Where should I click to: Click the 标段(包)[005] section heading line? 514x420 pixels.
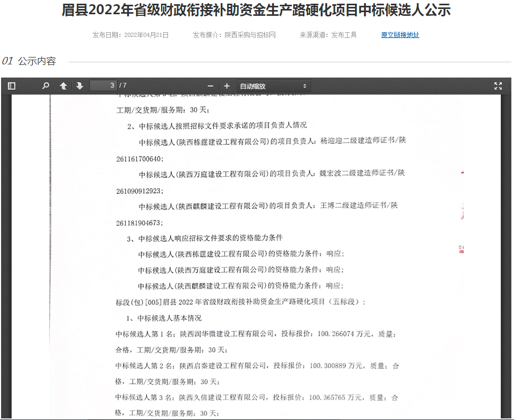tap(240, 302)
